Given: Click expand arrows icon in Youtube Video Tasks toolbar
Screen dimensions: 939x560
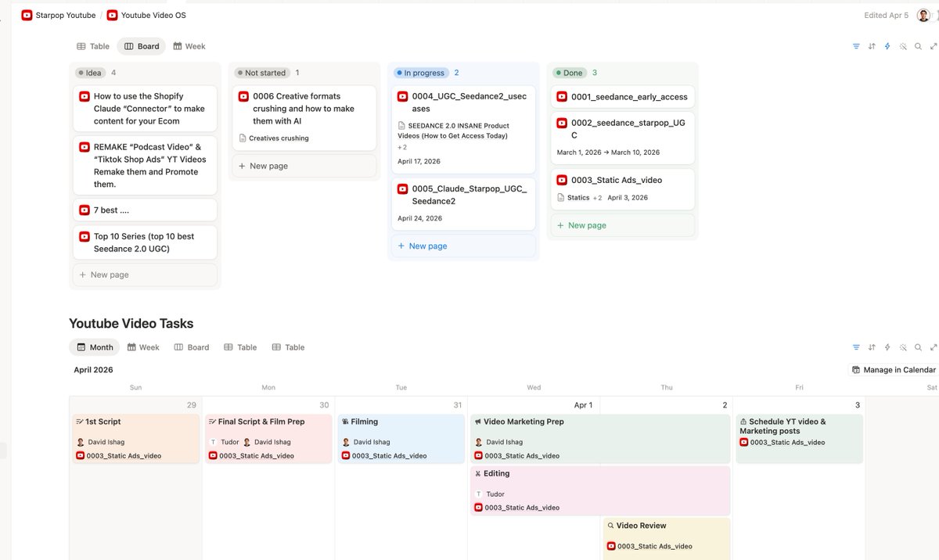Looking at the screenshot, I should coord(934,347).
